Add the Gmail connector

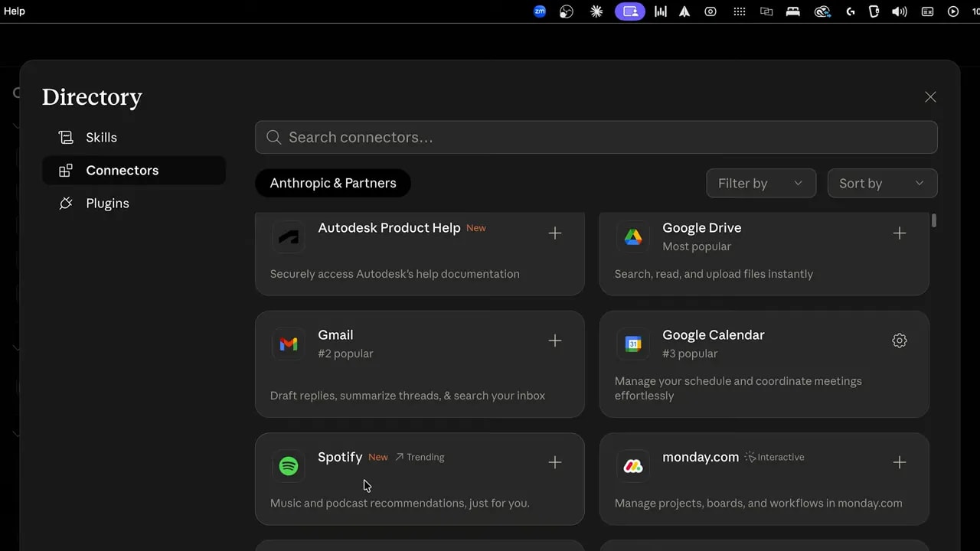pyautogui.click(x=555, y=341)
